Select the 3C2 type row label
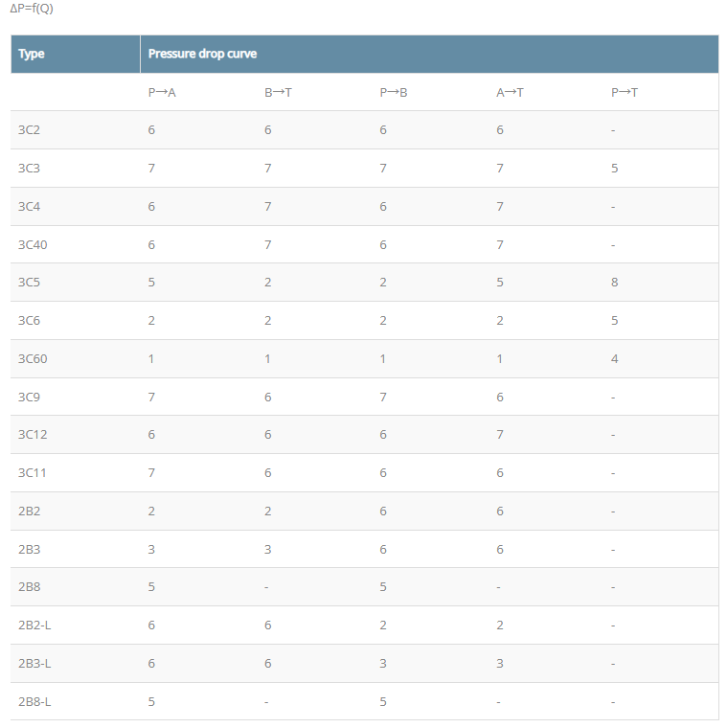 pos(30,129)
